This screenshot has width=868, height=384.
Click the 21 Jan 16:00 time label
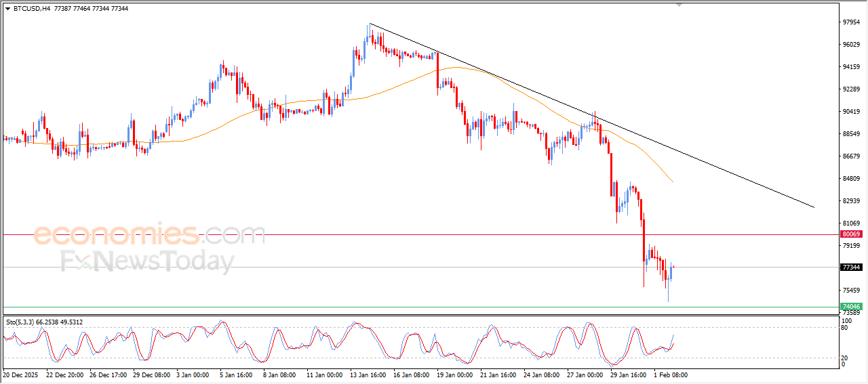pyautogui.click(x=499, y=375)
